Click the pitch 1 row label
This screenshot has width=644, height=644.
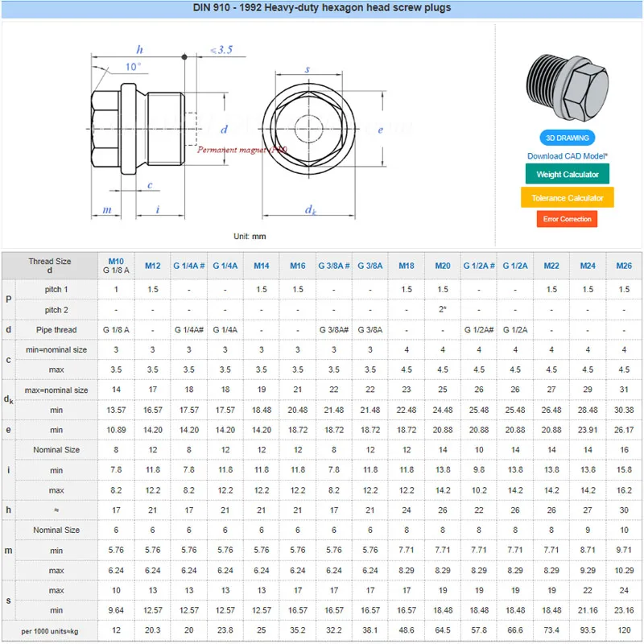tap(55, 289)
